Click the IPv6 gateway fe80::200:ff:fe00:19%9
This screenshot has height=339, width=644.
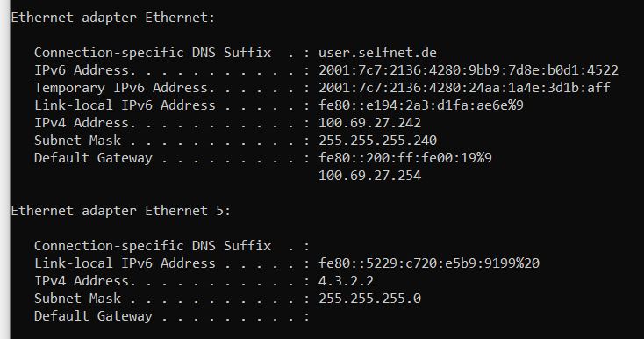pos(405,158)
